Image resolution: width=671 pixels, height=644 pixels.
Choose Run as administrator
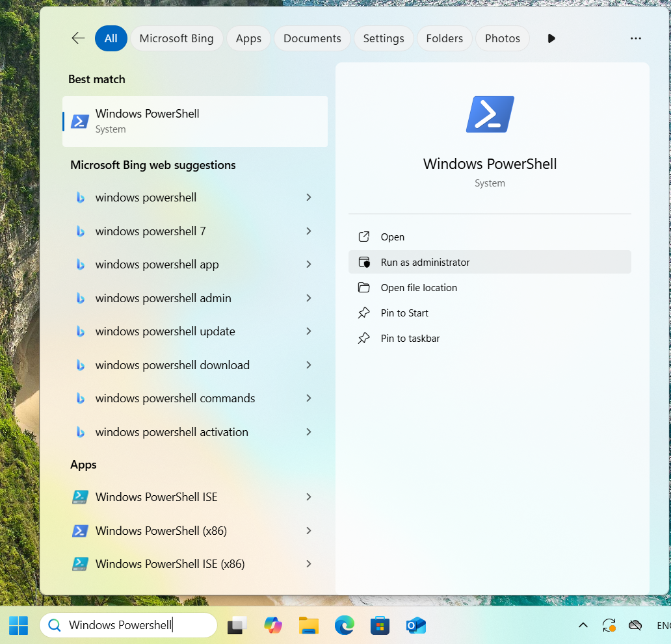point(490,262)
